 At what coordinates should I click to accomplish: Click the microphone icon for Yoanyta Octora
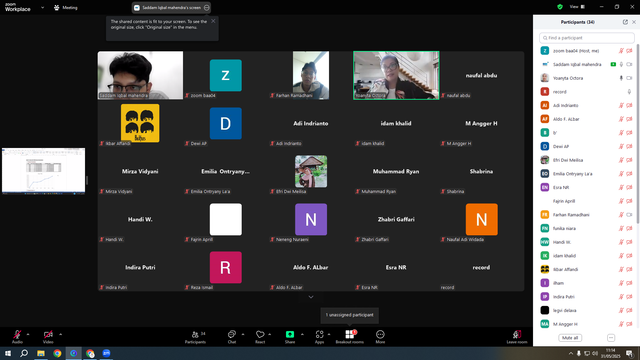[621, 78]
